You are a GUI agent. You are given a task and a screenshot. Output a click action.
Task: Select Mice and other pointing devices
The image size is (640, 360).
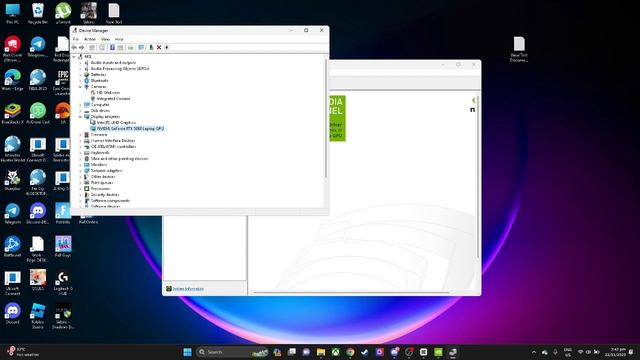pos(119,158)
